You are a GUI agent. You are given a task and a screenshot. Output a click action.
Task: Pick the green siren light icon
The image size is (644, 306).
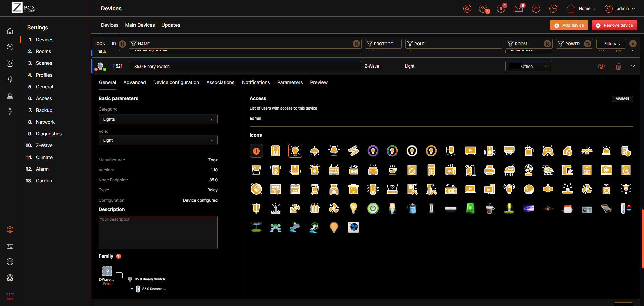point(470,208)
